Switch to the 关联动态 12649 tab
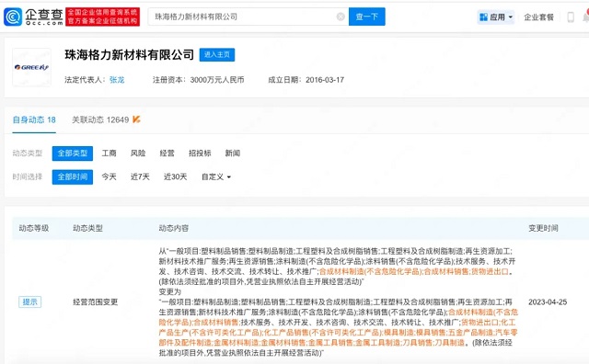 coord(100,119)
